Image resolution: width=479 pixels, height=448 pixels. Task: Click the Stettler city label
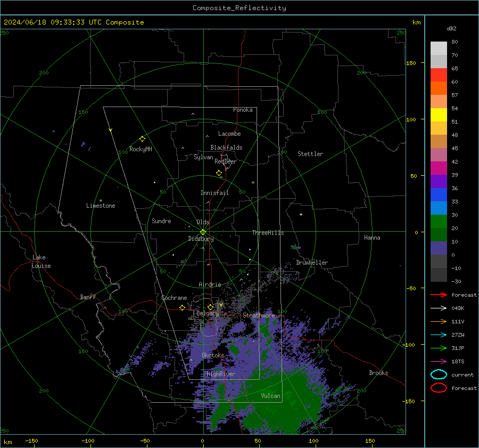(310, 154)
